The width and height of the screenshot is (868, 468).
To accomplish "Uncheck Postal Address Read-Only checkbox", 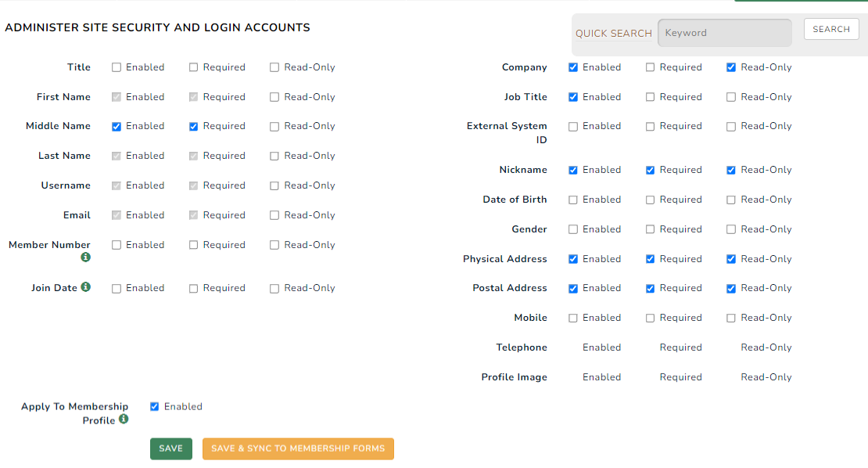I will tap(731, 288).
